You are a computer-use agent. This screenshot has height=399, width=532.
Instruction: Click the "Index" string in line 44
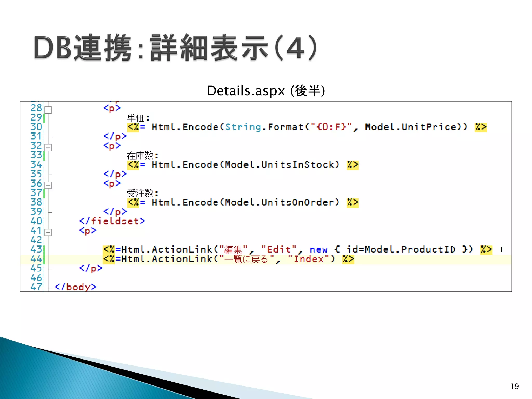pyautogui.click(x=308, y=259)
